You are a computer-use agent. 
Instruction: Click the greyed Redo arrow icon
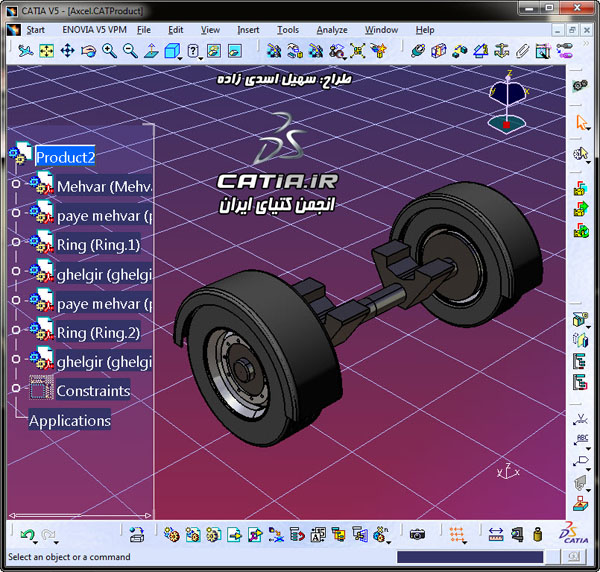(x=48, y=534)
